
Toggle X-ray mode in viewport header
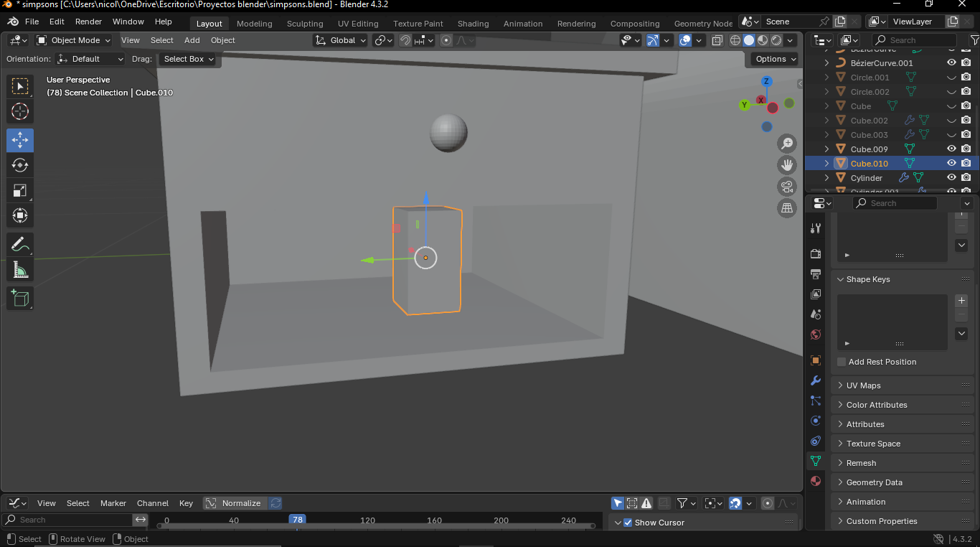tap(717, 40)
